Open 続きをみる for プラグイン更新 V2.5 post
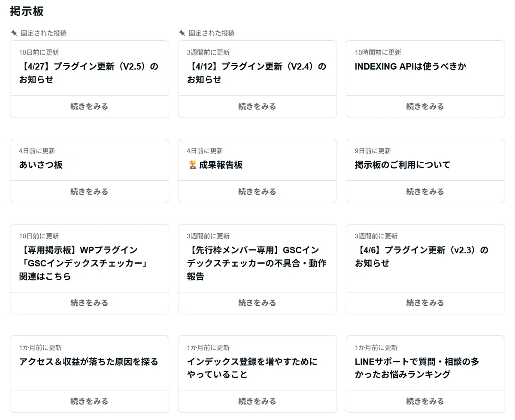The image size is (515, 420). [89, 107]
